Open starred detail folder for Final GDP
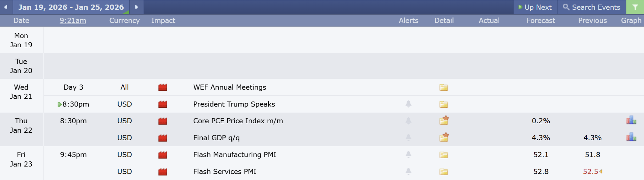The height and width of the screenshot is (180, 644). (444, 137)
